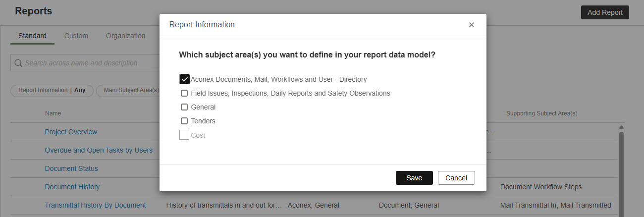Screen dimensions: 644x217
Task: Open the Main Subject Area(s) filter
Action: (x=129, y=90)
